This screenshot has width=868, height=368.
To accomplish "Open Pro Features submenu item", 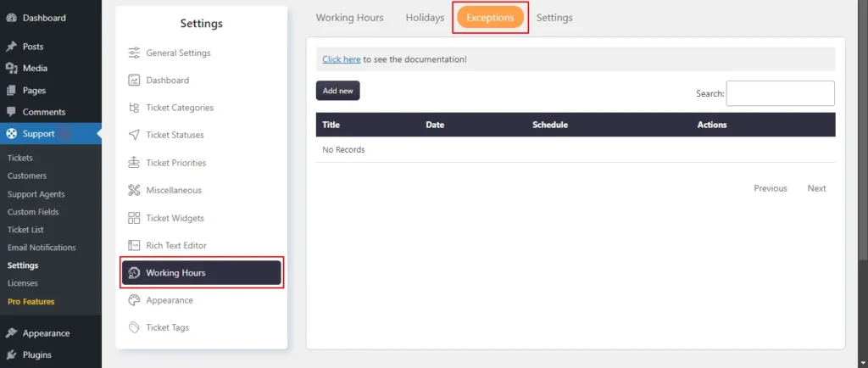I will 31,302.
